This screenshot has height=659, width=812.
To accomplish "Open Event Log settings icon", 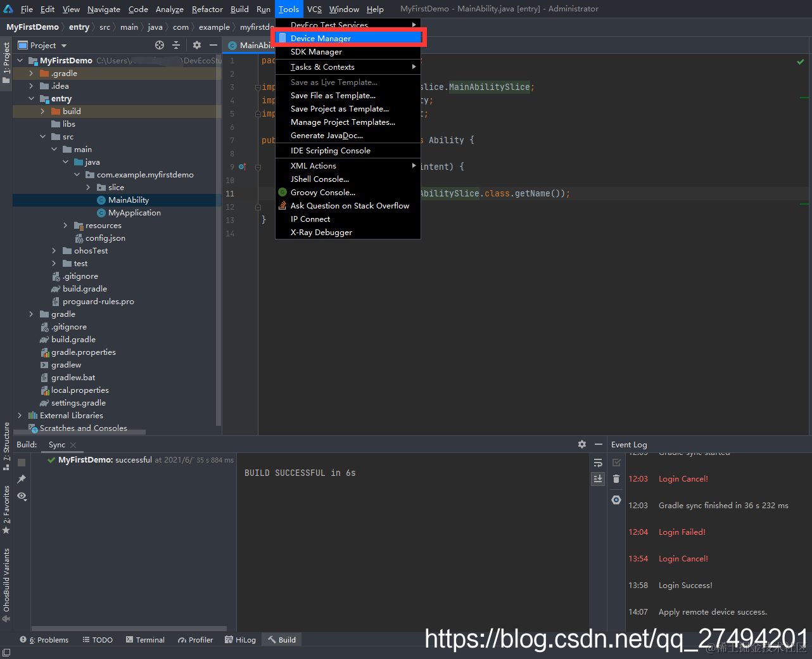I will click(x=616, y=500).
